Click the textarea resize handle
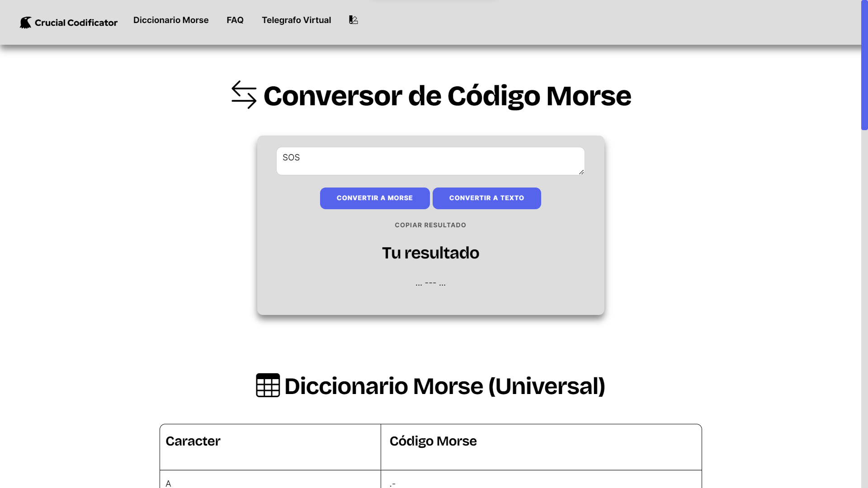 [581, 172]
